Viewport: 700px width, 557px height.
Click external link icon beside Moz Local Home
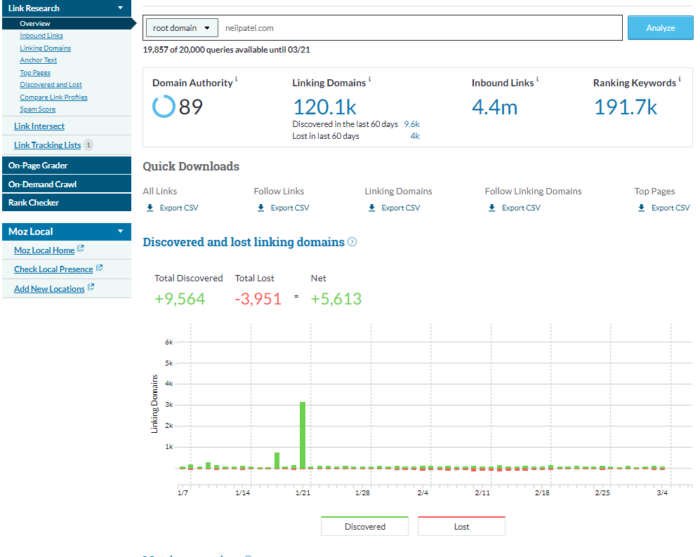[x=81, y=250]
